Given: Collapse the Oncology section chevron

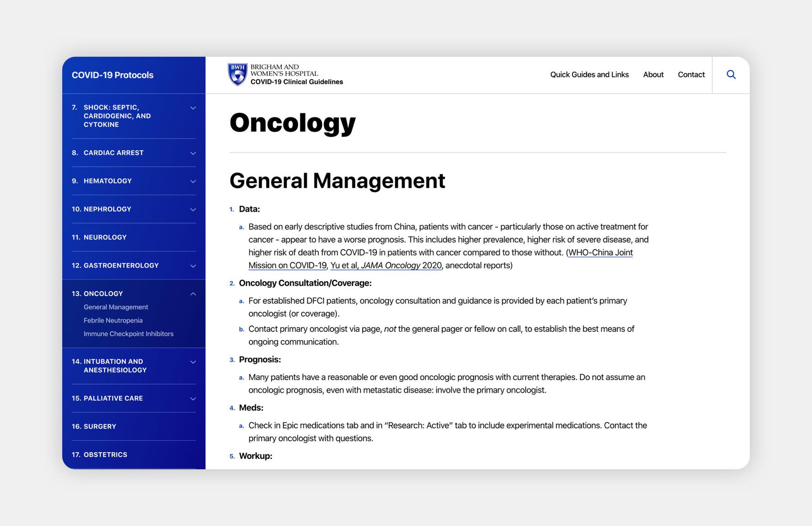Looking at the screenshot, I should click(193, 294).
